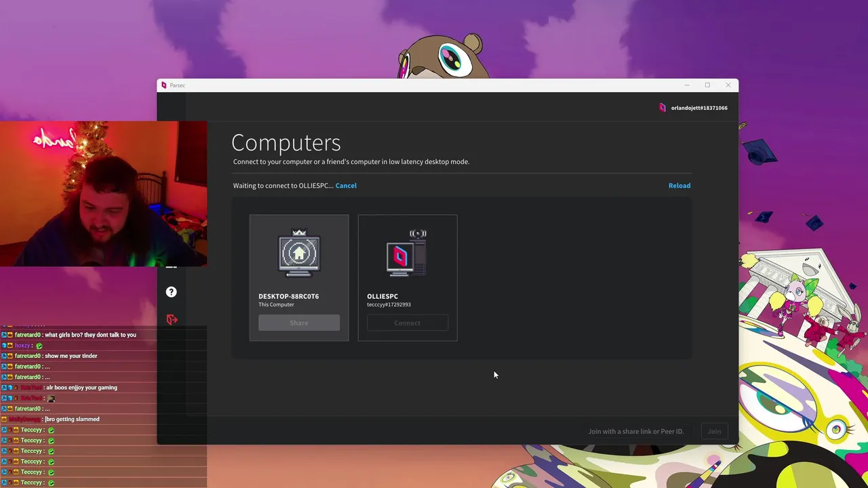Click the Connect button under OLLIESPC
Image resolution: width=868 pixels, height=488 pixels.
(408, 323)
